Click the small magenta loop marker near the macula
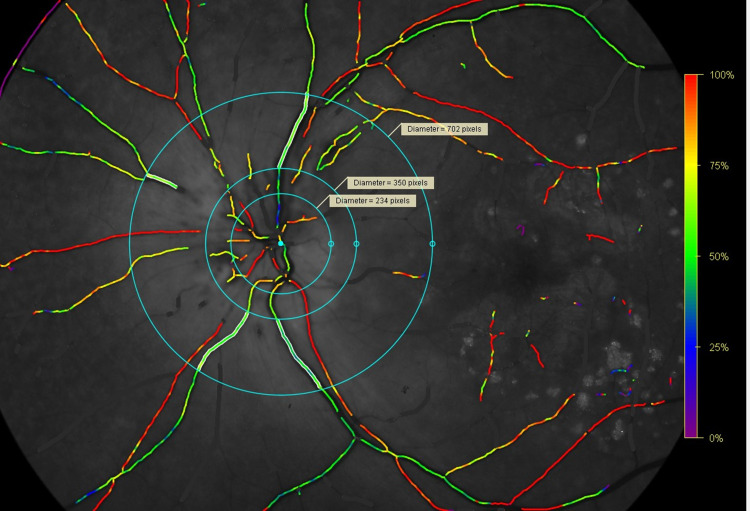 pyautogui.click(x=520, y=229)
